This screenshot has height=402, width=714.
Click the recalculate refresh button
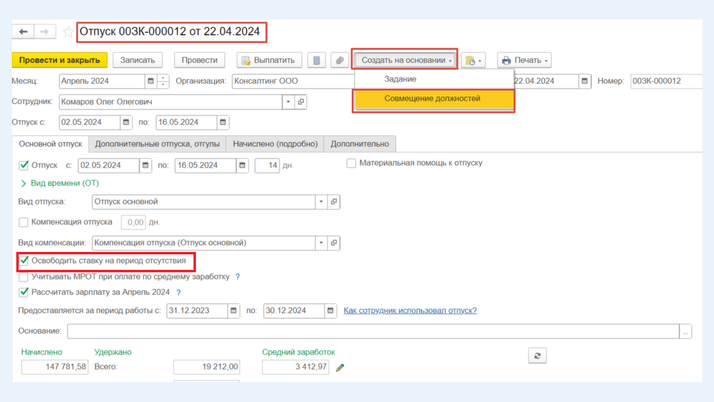pos(537,355)
